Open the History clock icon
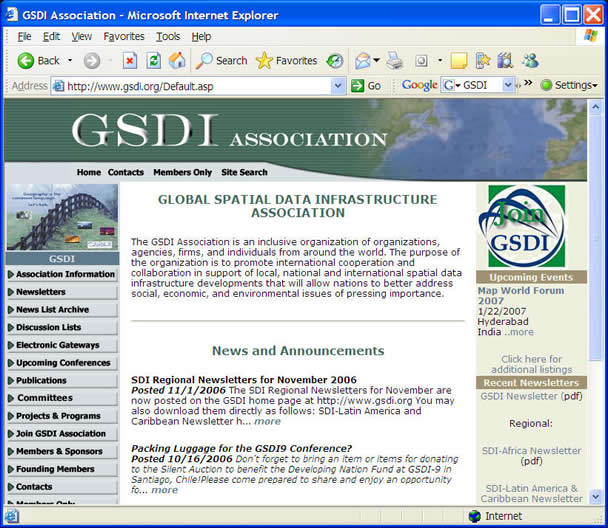The height and width of the screenshot is (528, 608). coord(335,61)
